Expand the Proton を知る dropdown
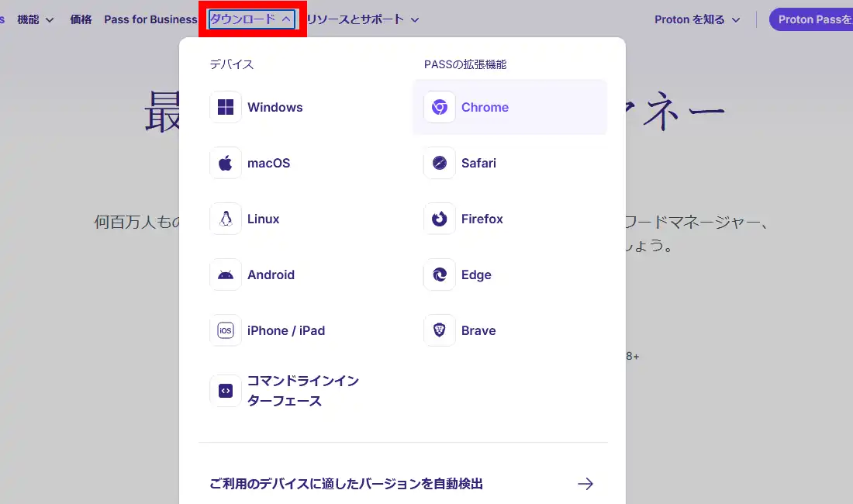Image resolution: width=853 pixels, height=504 pixels. click(x=696, y=19)
